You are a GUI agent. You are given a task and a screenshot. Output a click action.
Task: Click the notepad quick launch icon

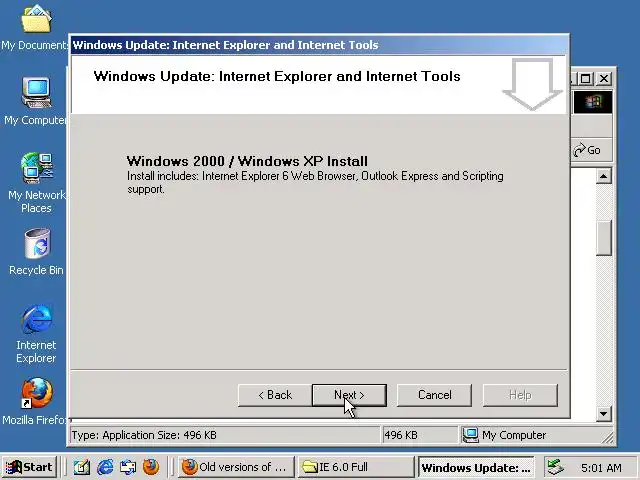(82, 467)
